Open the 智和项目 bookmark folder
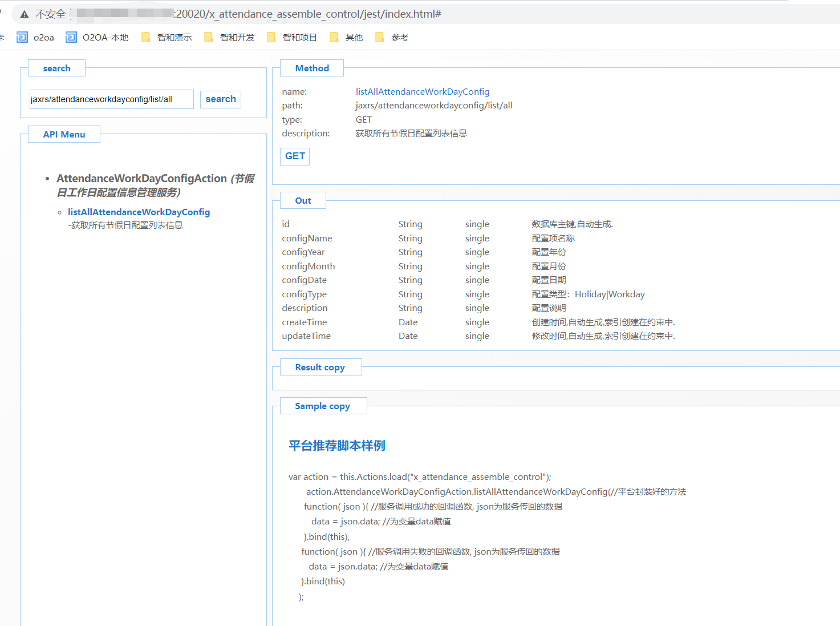Screen dimensions: 840x626 [x=292, y=38]
